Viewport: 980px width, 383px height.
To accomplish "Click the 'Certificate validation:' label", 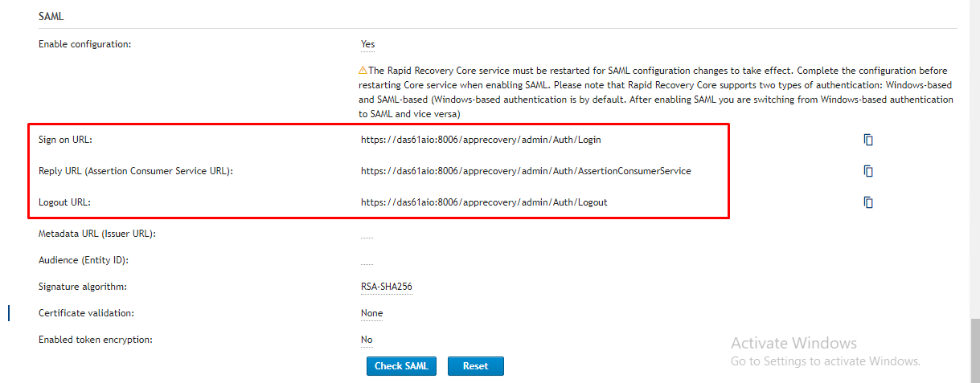I will pos(86,313).
